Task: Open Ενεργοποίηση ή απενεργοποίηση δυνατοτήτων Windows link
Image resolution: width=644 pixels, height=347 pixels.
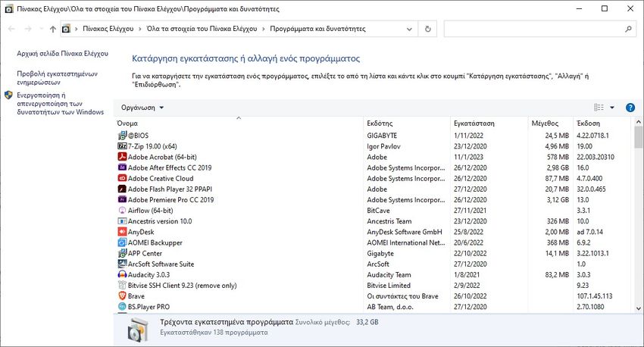Action: (x=61, y=104)
